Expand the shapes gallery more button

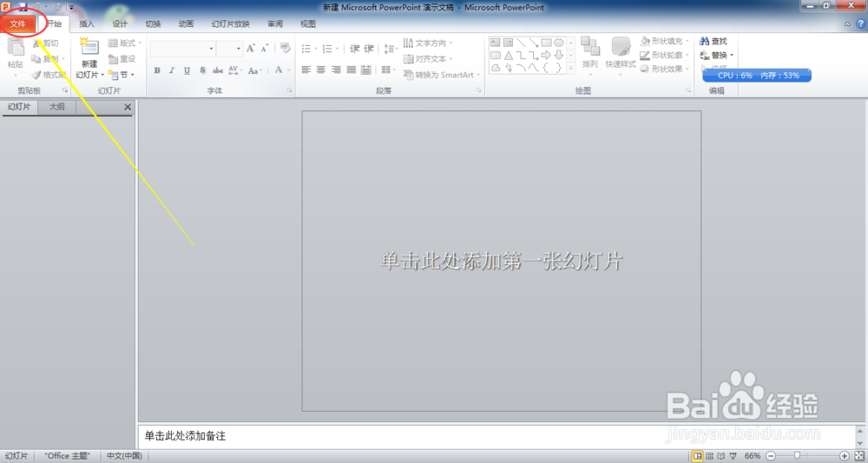tap(571, 68)
